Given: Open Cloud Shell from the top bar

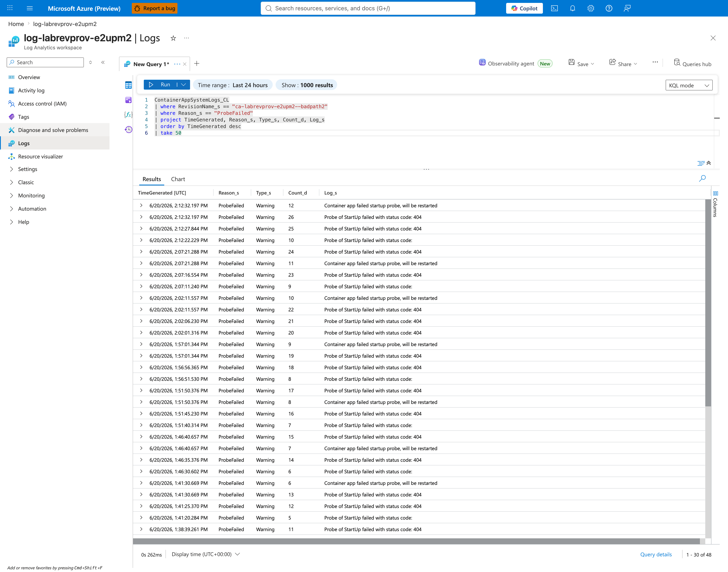Looking at the screenshot, I should (554, 8).
